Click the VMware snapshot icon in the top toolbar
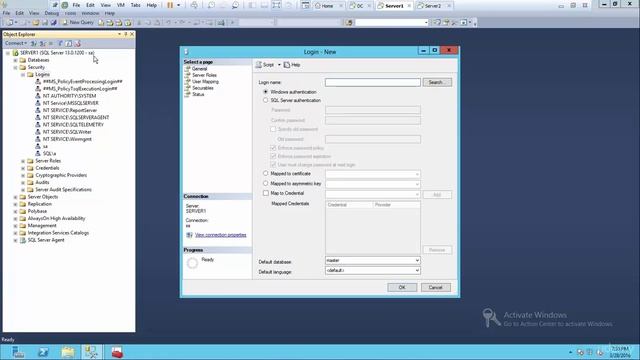 pos(211,5)
